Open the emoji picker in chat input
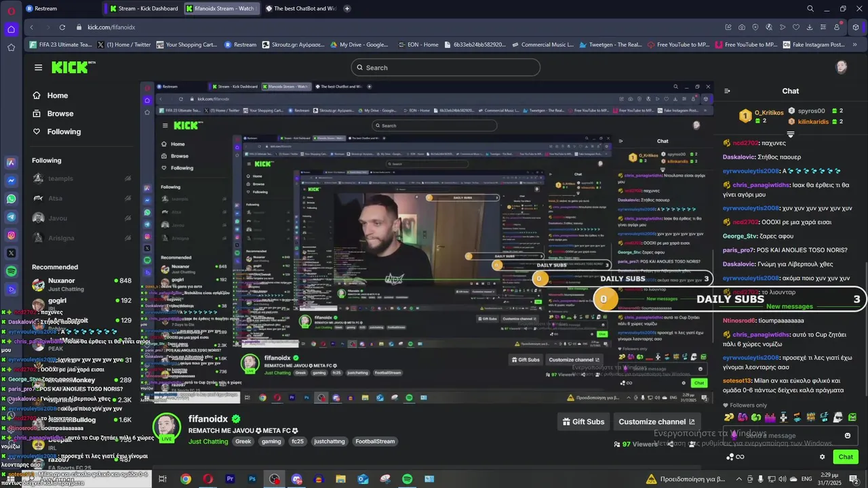The width and height of the screenshot is (868, 488). (x=847, y=435)
